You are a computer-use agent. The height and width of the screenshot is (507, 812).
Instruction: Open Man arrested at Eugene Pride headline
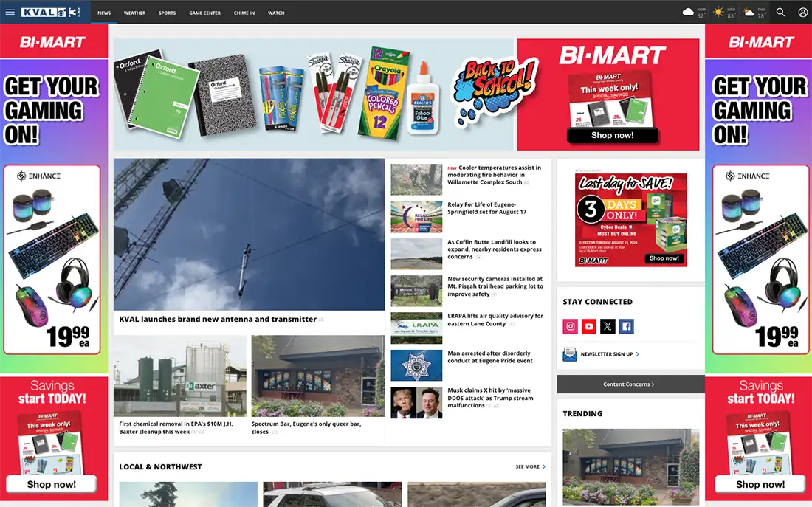coord(490,356)
